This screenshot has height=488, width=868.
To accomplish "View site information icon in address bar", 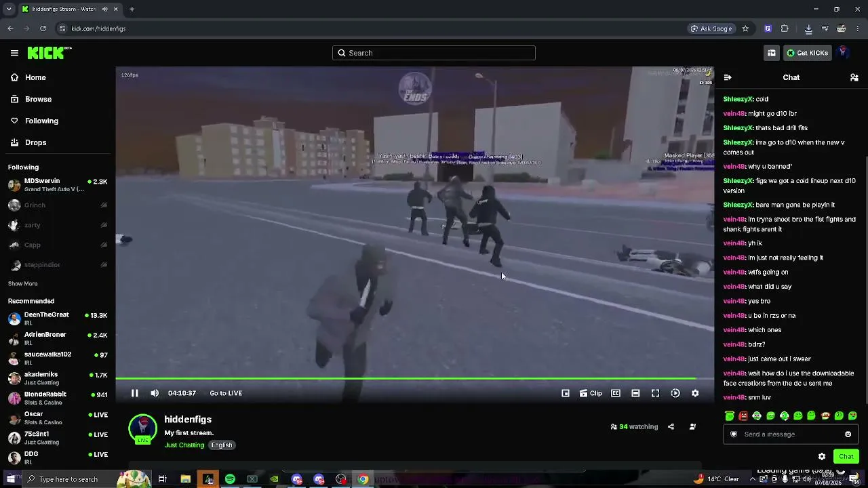I will 62,28.
